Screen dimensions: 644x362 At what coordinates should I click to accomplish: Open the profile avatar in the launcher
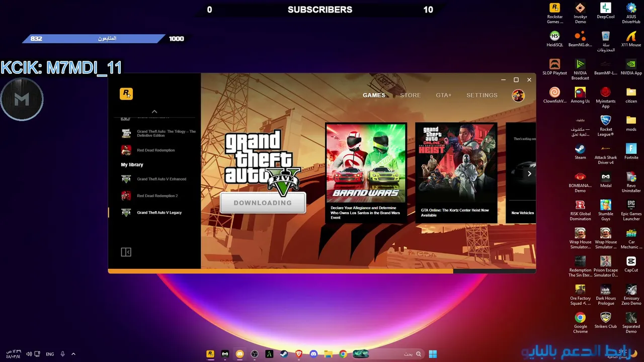tap(518, 95)
